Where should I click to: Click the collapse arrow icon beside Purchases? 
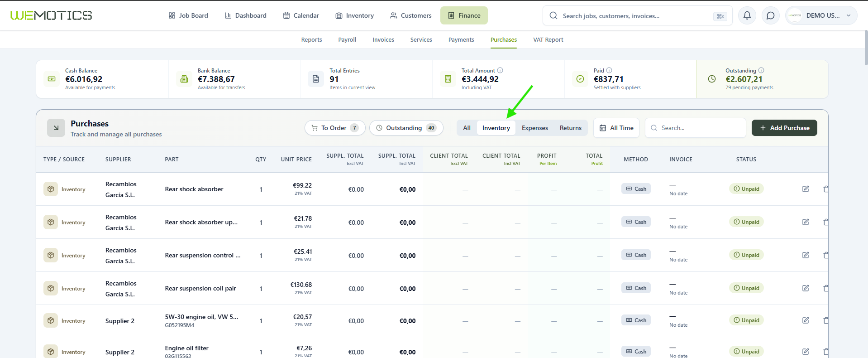click(x=56, y=128)
